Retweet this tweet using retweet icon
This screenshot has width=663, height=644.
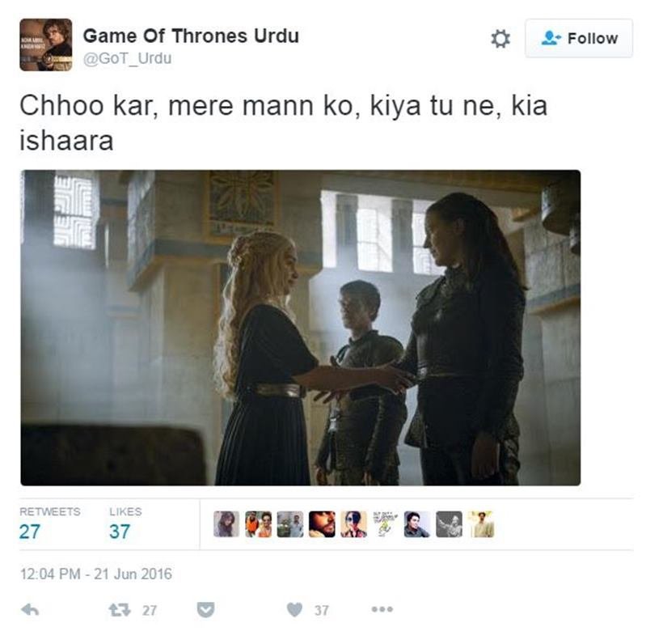click(120, 610)
